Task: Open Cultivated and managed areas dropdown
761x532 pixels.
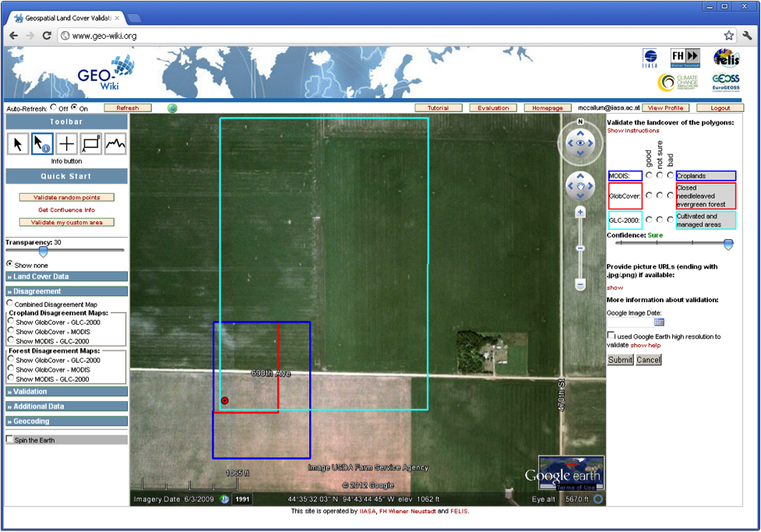Action: pyautogui.click(x=706, y=220)
